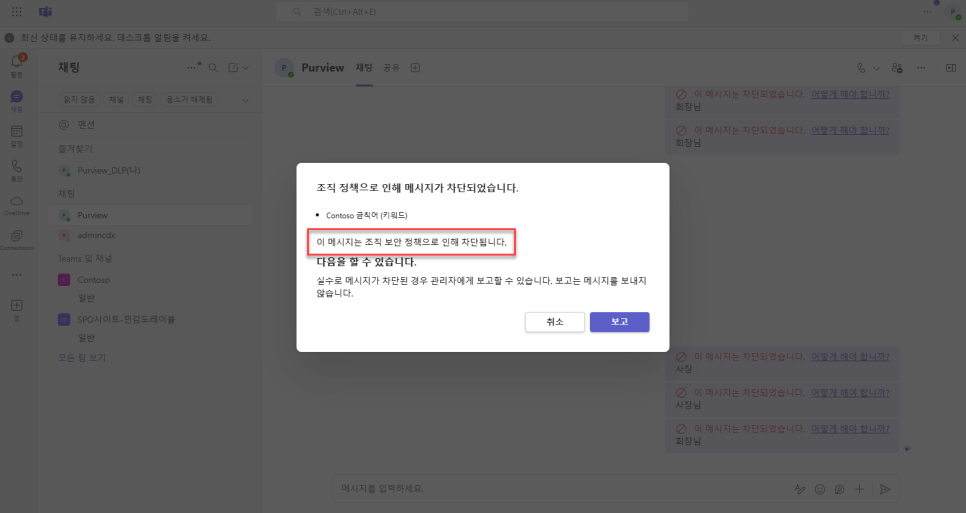
Task: Open the add people icon in the chat header
Action: [x=897, y=68]
